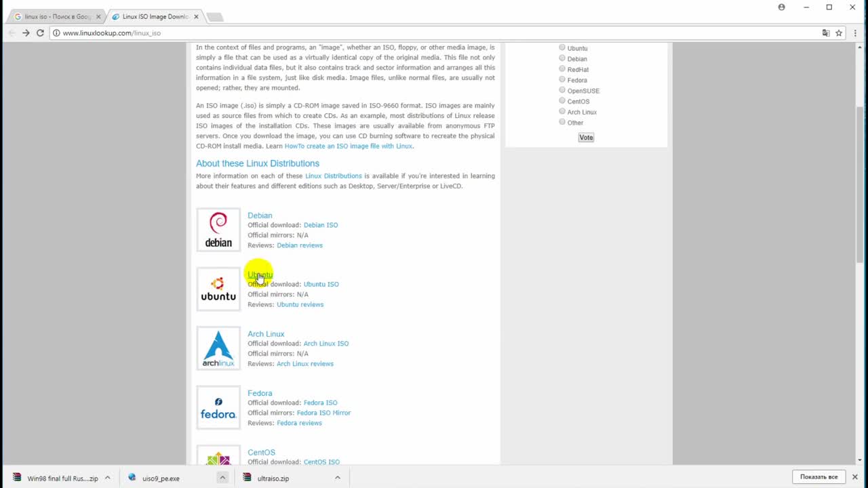Open the Linux Distributions link
This screenshot has height=488, width=868.
334,176
